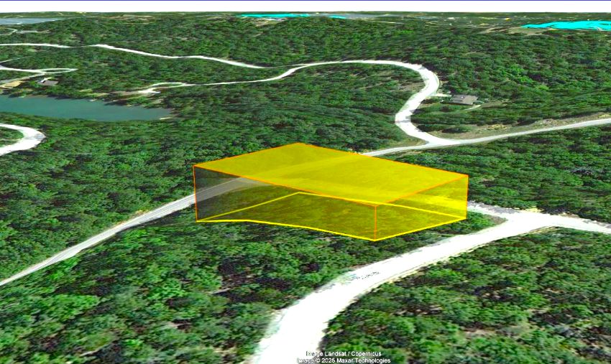This screenshot has width=611, height=364.
Task: Click the short road segment at the left edge
Action: (22, 139)
